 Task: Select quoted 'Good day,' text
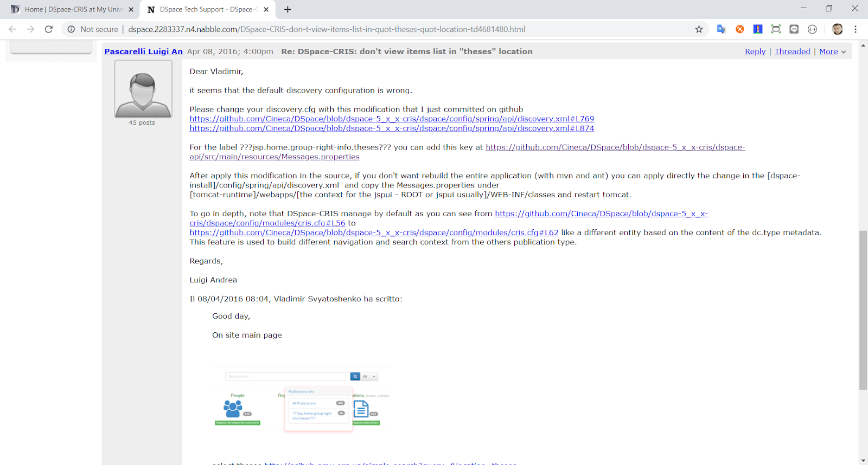[231, 316]
